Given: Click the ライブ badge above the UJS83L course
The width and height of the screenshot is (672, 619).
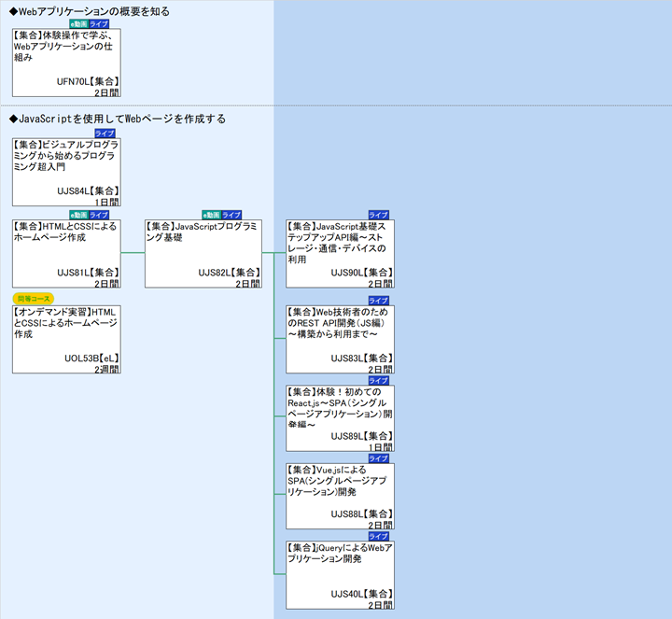Looking at the screenshot, I should click(379, 301).
